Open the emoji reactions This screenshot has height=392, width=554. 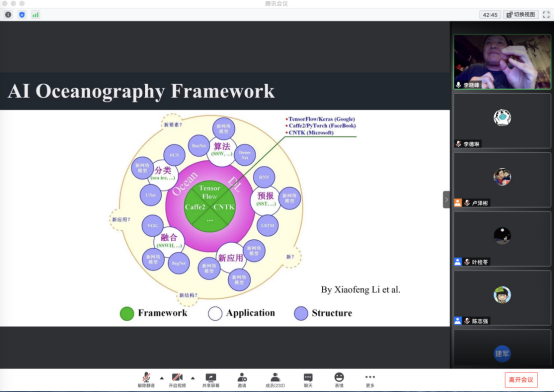coord(339,380)
